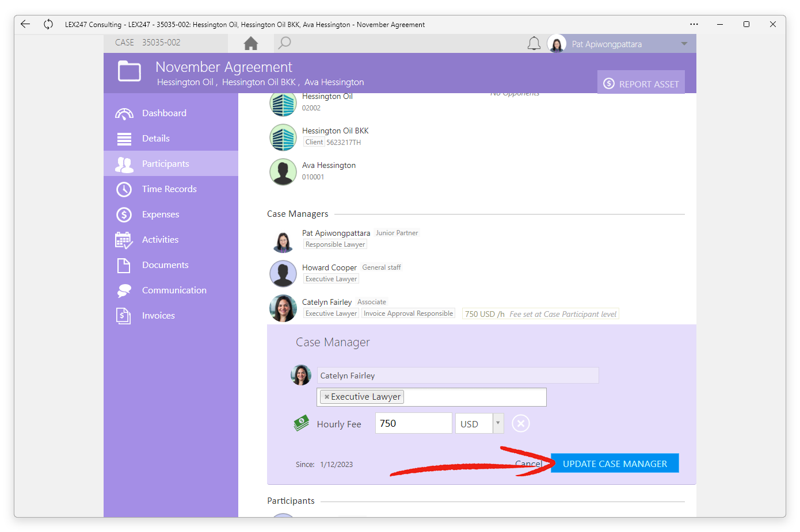This screenshot has height=532, width=800.
Task: Open the Hessington Oil BKK client name
Action: (x=335, y=131)
